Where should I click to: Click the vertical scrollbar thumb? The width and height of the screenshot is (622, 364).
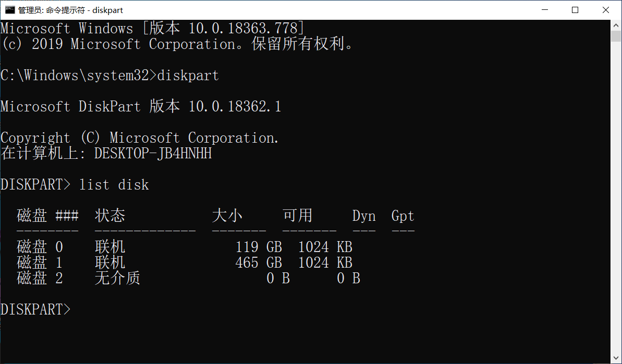point(616,35)
